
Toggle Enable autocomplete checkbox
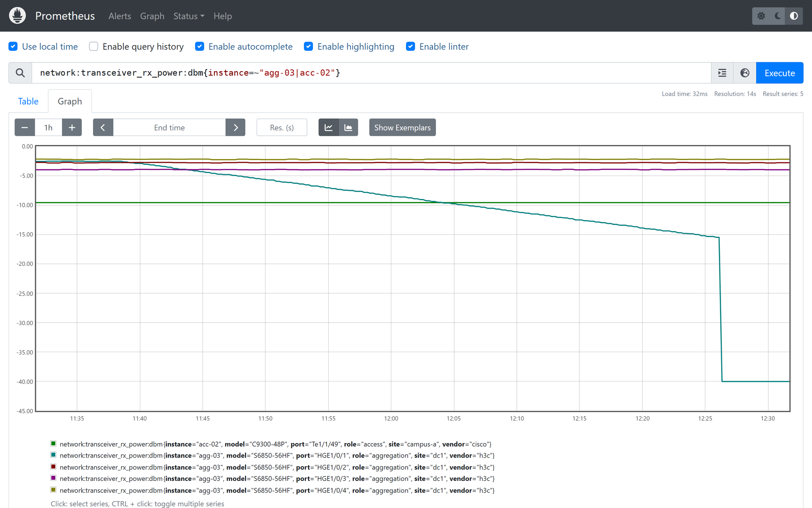[x=200, y=47]
